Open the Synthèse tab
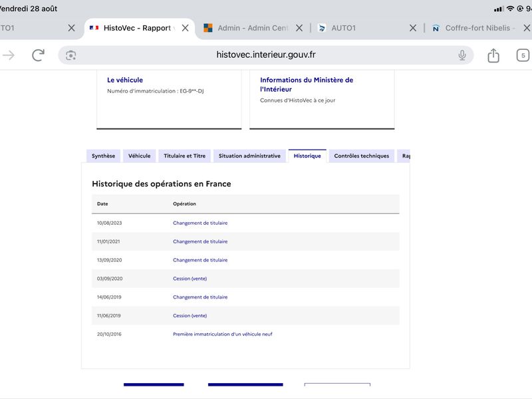Viewport: 532px width, 399px height. 103,156
